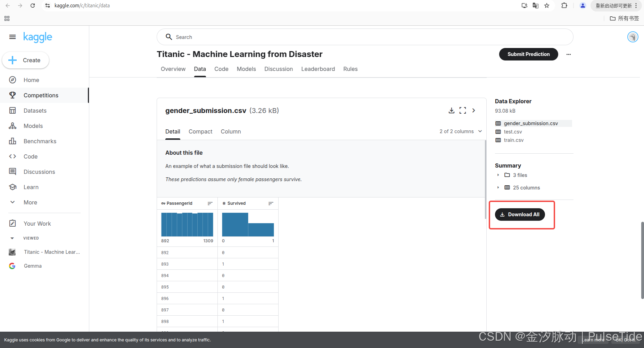Click the extensions puzzle icon

click(x=564, y=6)
